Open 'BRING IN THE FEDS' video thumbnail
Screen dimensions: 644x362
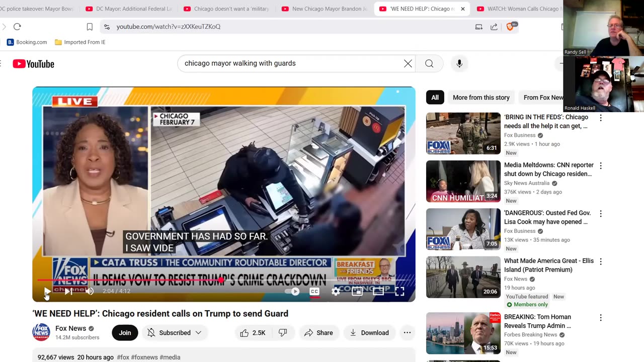coord(463,133)
